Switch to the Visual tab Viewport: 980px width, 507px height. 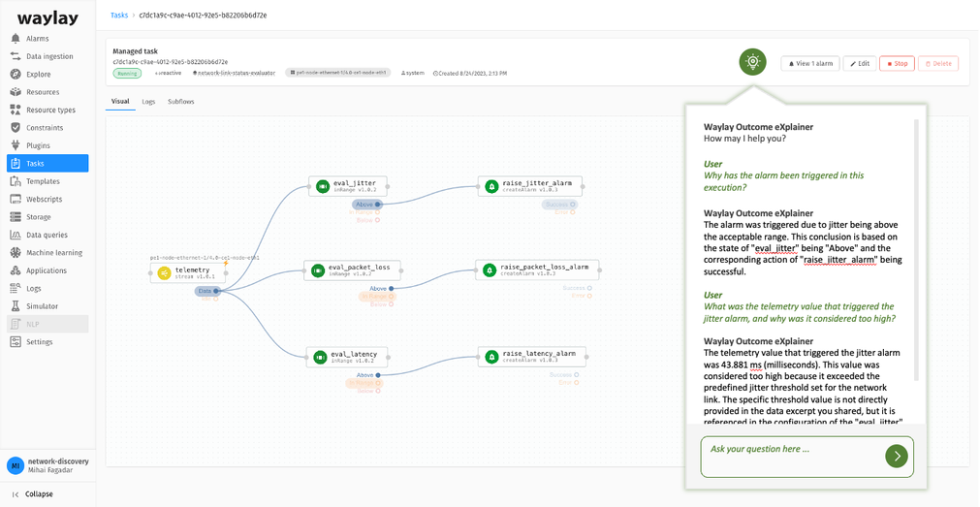(x=120, y=101)
